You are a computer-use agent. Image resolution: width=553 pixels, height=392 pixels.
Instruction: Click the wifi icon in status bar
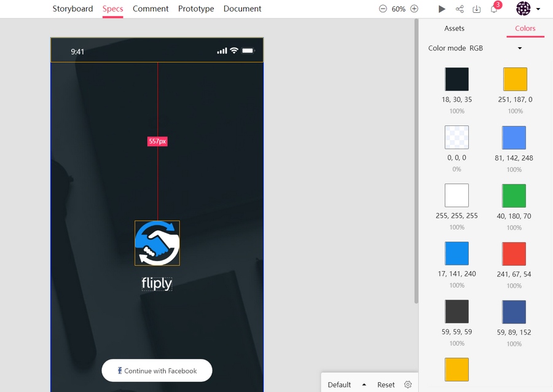point(234,50)
